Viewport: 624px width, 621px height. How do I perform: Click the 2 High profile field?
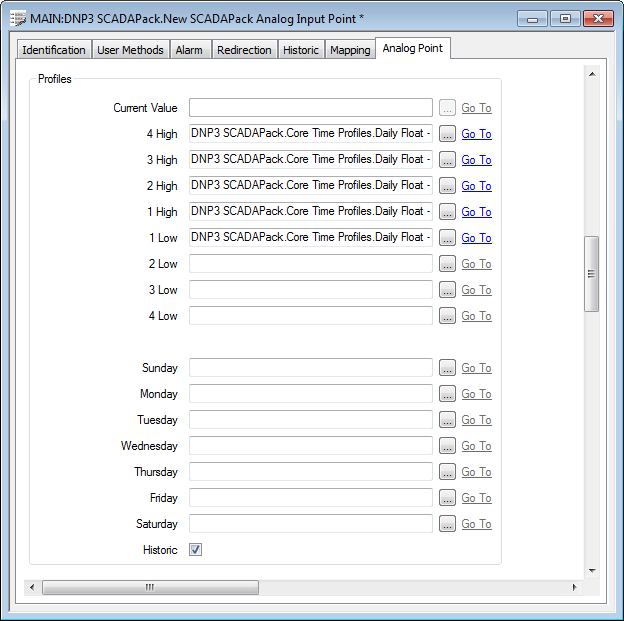(x=311, y=186)
